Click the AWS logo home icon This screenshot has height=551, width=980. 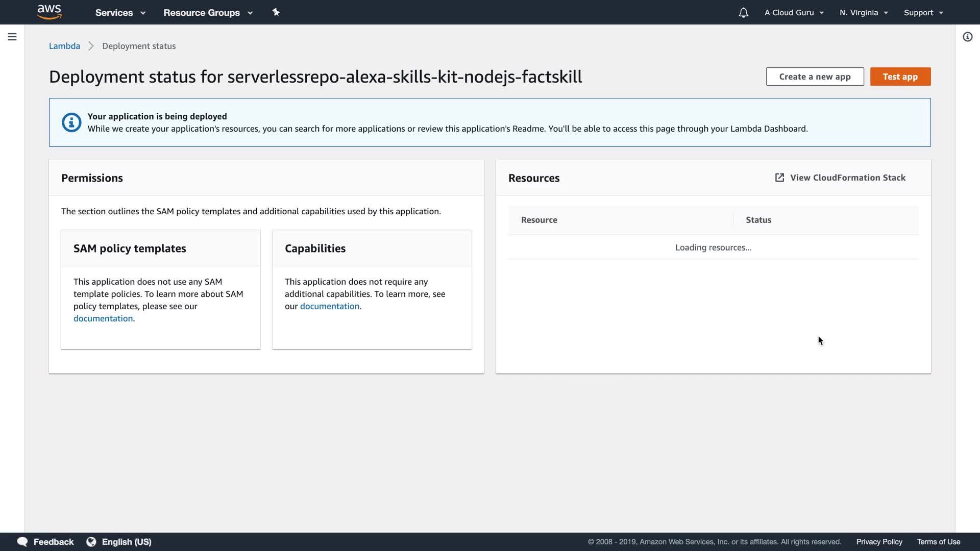(x=49, y=12)
